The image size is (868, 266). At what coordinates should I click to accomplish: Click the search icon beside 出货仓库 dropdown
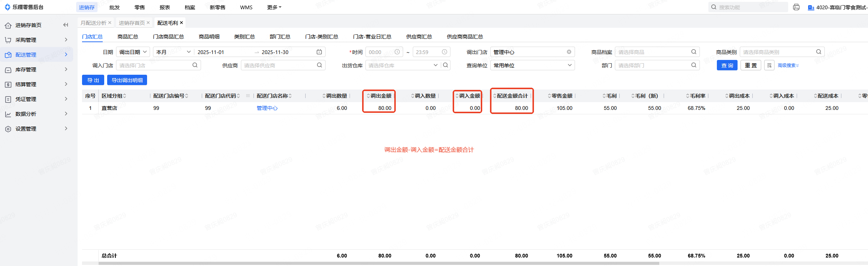point(446,65)
